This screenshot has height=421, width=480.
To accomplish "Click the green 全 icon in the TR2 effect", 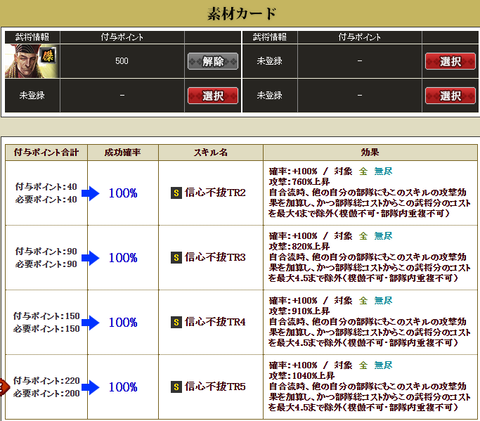I will (363, 171).
